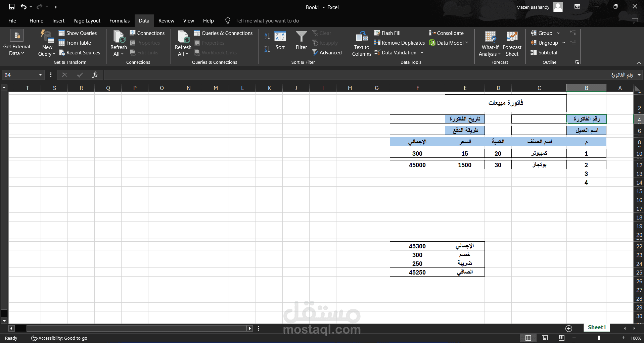The height and width of the screenshot is (343, 644).
Task: Switch to the Insert tab
Action: click(58, 21)
